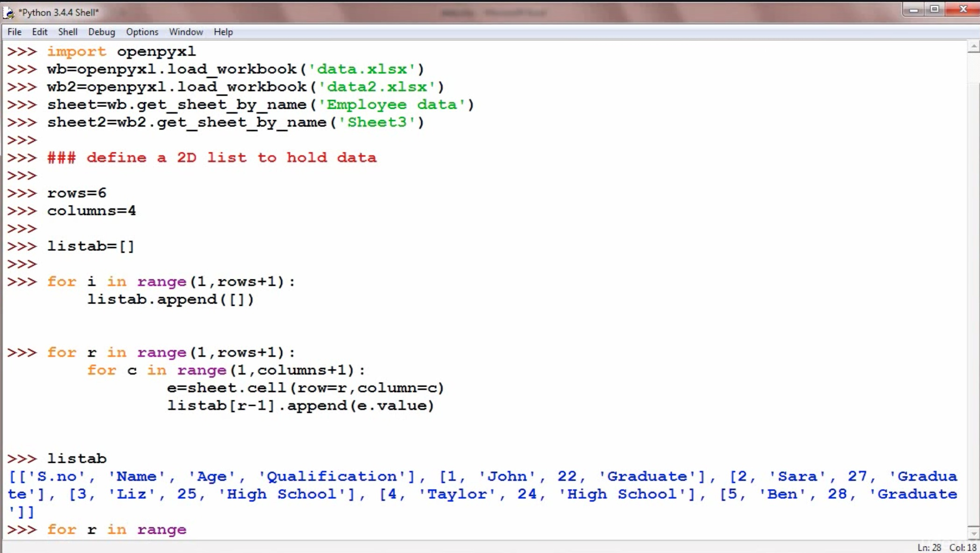Click the Help menu item
The width and height of the screenshot is (980, 553).
pos(223,32)
